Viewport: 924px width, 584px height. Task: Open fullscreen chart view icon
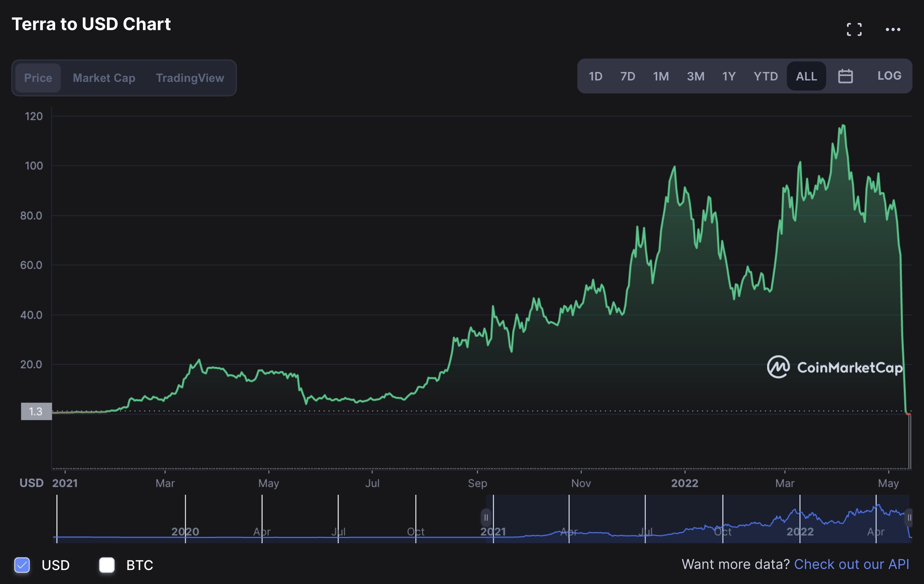pyautogui.click(x=854, y=29)
